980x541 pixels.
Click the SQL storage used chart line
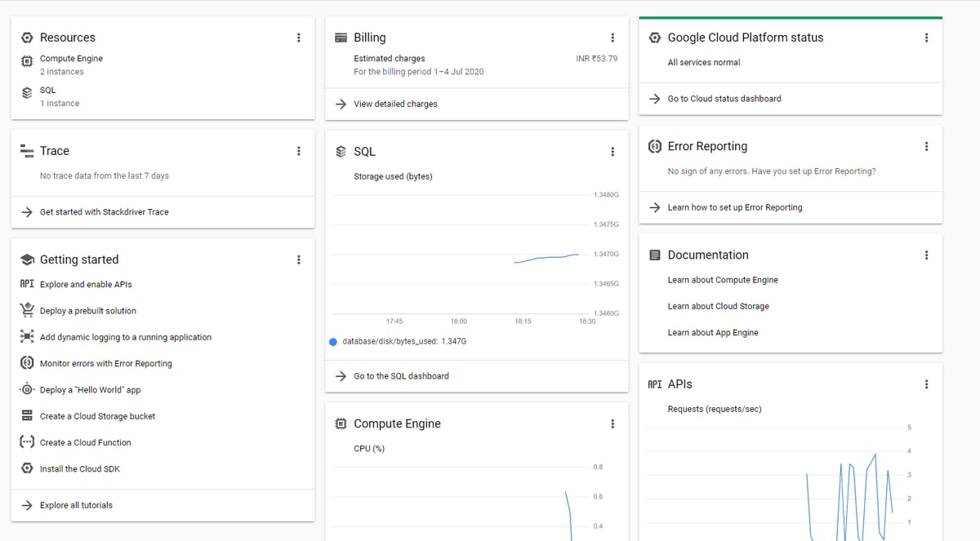[547, 258]
